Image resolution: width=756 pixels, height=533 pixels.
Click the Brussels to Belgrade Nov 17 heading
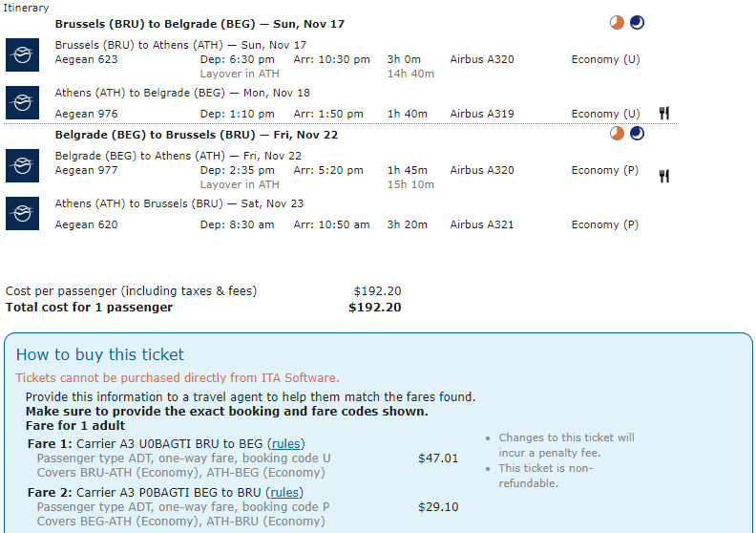(x=199, y=24)
